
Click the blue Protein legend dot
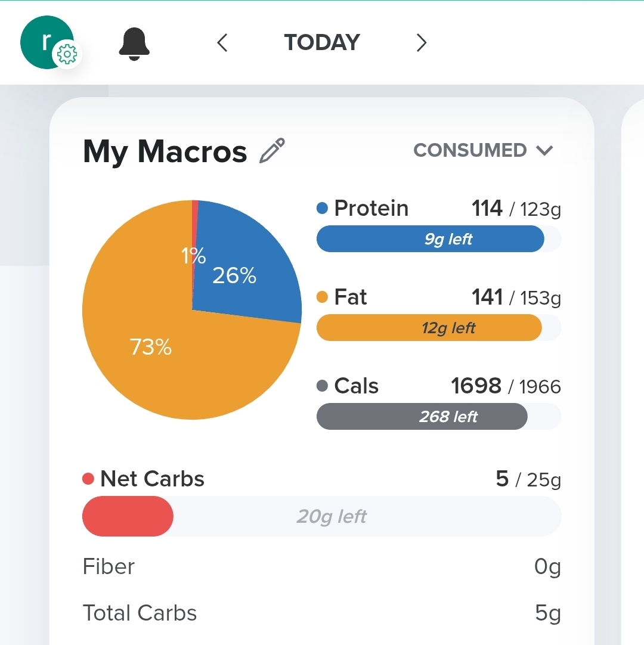pyautogui.click(x=323, y=209)
